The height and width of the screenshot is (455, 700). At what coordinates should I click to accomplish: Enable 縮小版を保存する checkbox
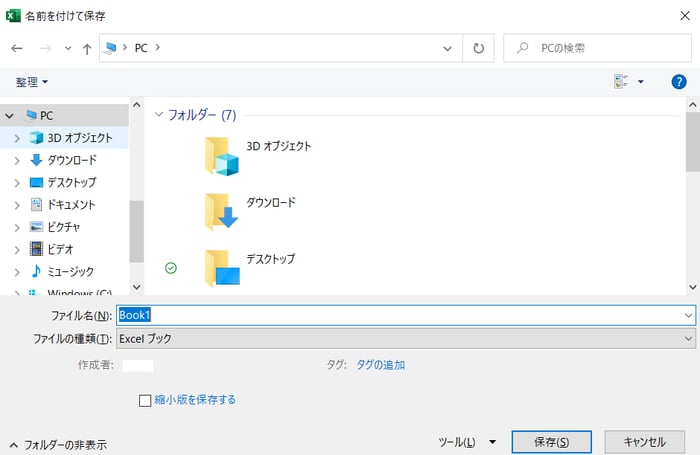point(145,400)
